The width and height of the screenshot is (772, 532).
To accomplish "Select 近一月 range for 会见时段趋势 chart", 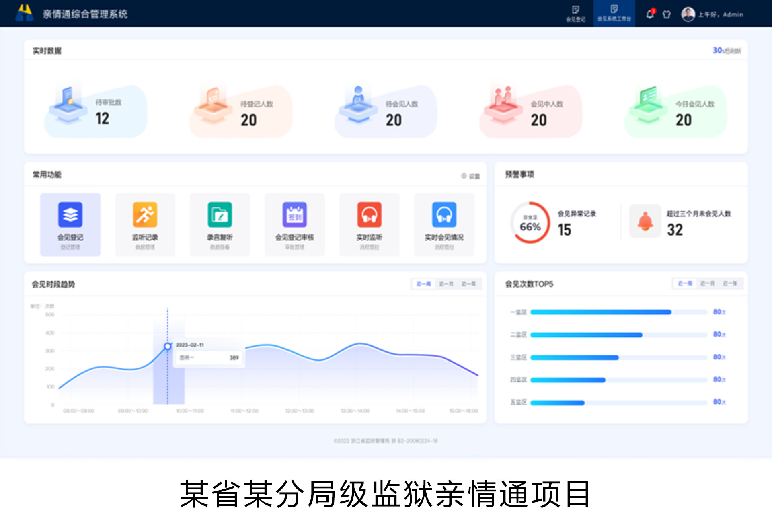I will coord(446,284).
